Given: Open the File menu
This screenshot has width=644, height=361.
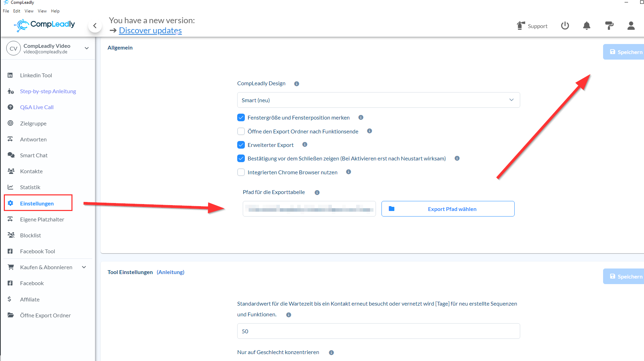Looking at the screenshot, I should pos(6,11).
